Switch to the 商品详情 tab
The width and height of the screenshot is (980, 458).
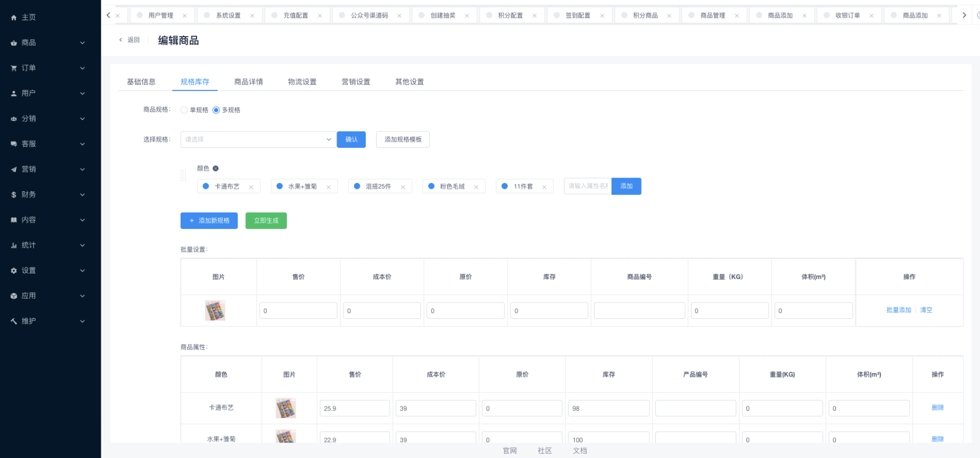pyautogui.click(x=249, y=82)
